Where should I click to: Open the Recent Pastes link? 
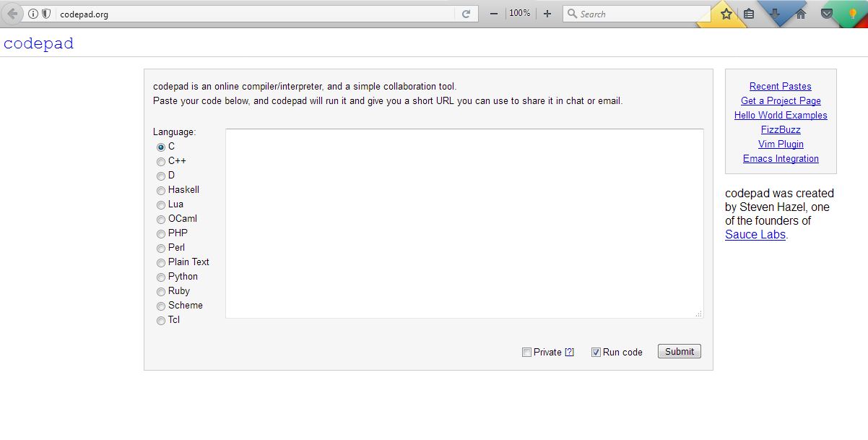781,86
